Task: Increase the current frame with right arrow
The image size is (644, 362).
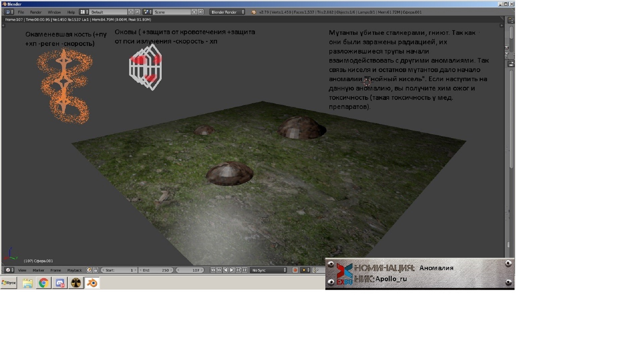Action: pyautogui.click(x=202, y=270)
